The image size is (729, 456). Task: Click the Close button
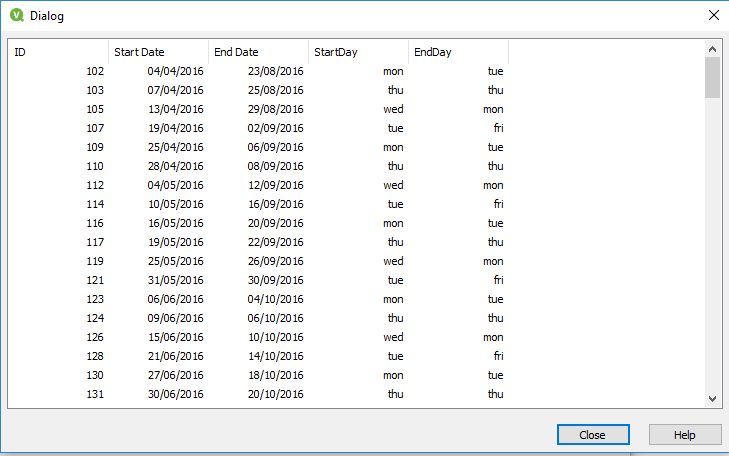click(x=593, y=435)
